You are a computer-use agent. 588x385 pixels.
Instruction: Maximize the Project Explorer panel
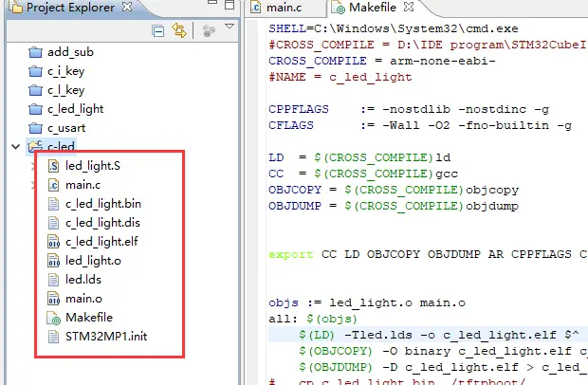230,5
